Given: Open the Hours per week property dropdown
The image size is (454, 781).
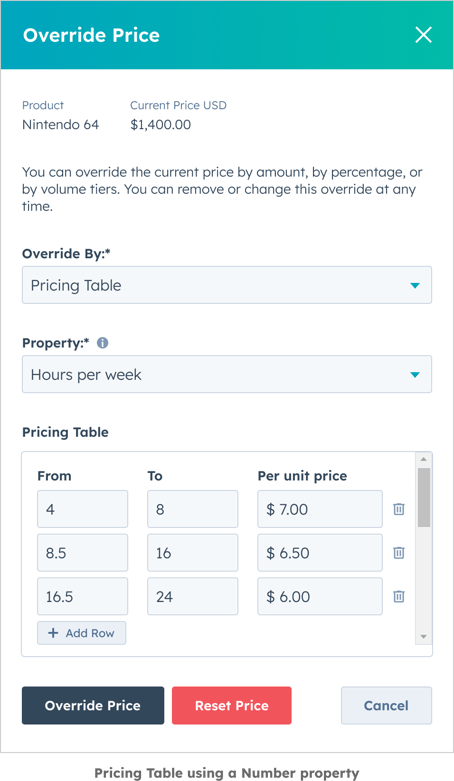Looking at the screenshot, I should pos(227,374).
